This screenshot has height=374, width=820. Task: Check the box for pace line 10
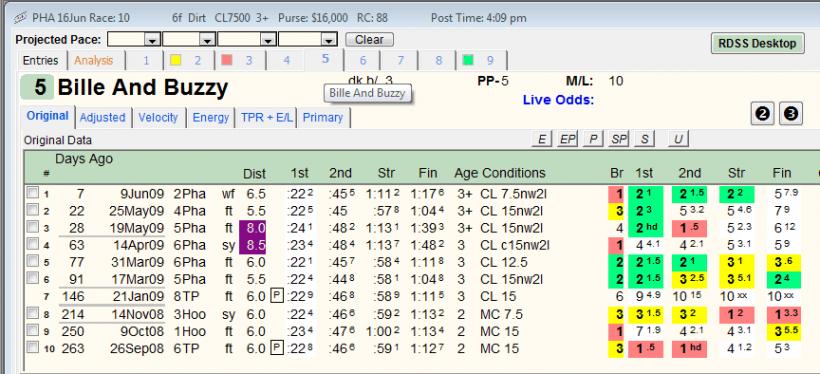point(33,347)
